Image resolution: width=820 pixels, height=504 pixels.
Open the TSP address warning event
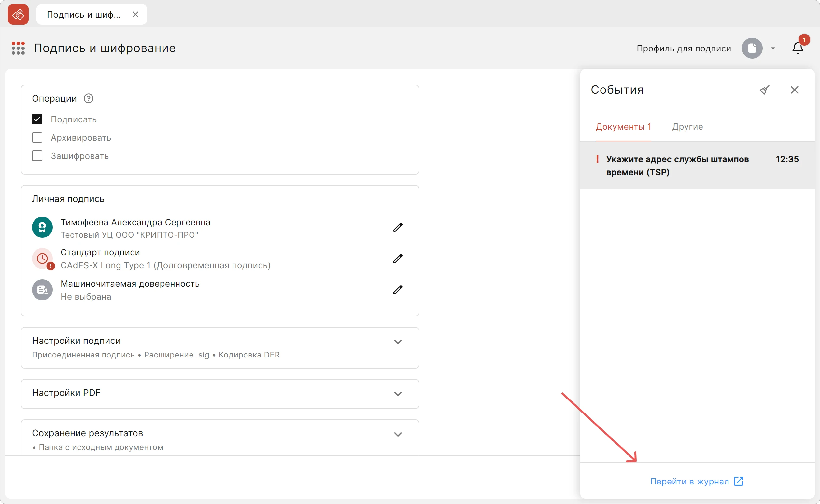697,165
